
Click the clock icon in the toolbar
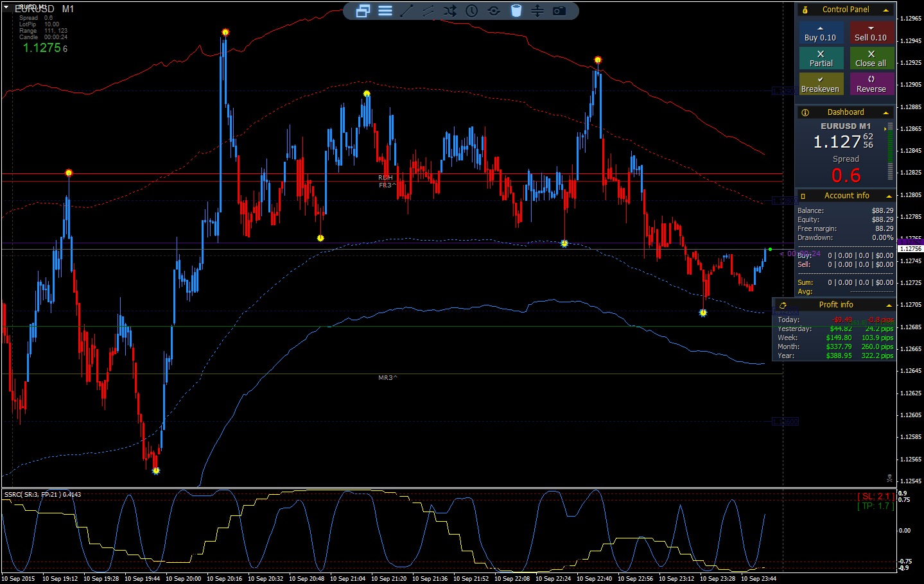click(x=472, y=11)
